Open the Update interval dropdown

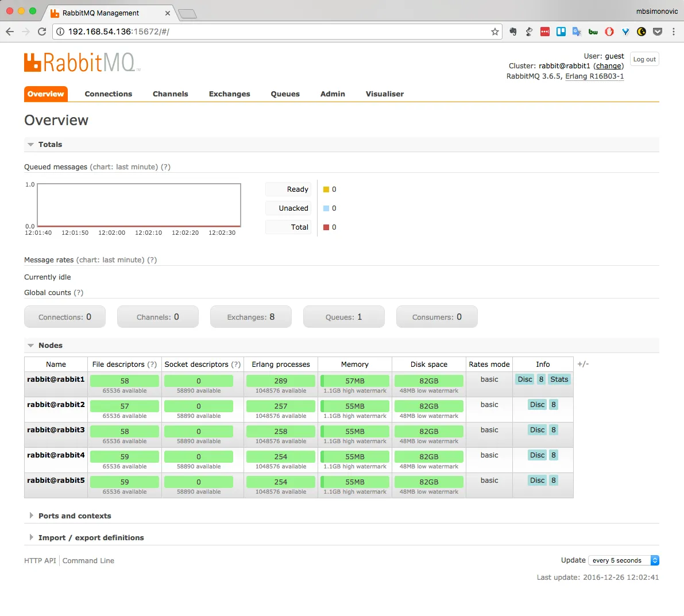623,560
